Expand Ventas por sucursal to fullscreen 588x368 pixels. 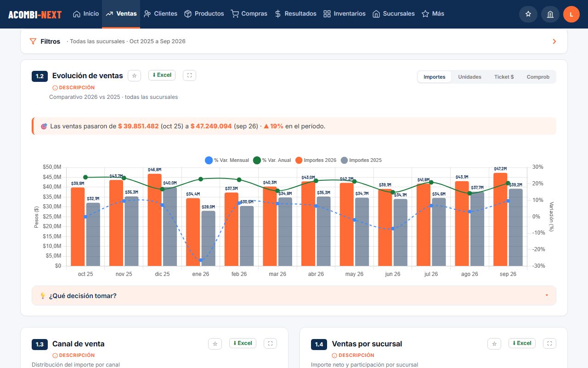(549, 344)
